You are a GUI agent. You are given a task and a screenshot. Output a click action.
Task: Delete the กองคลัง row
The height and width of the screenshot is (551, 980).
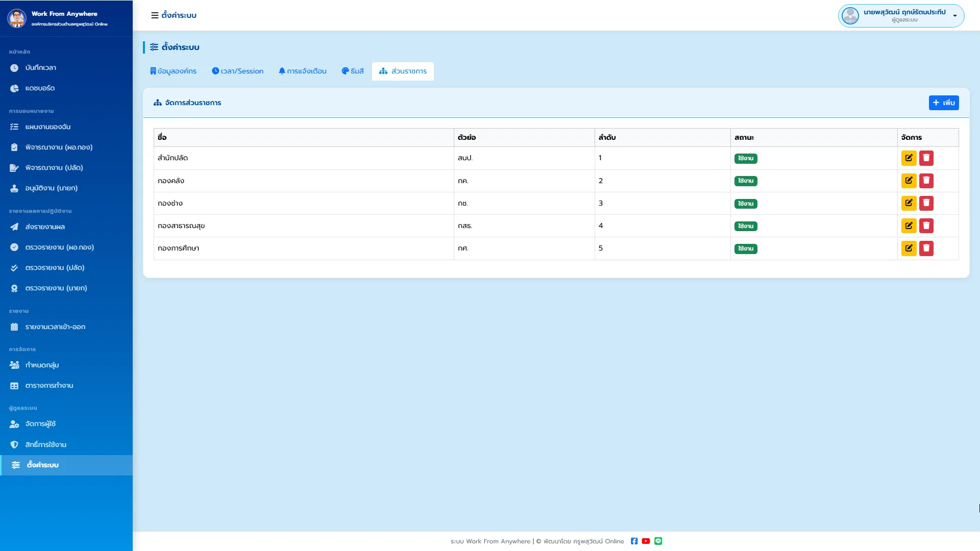[x=926, y=181]
